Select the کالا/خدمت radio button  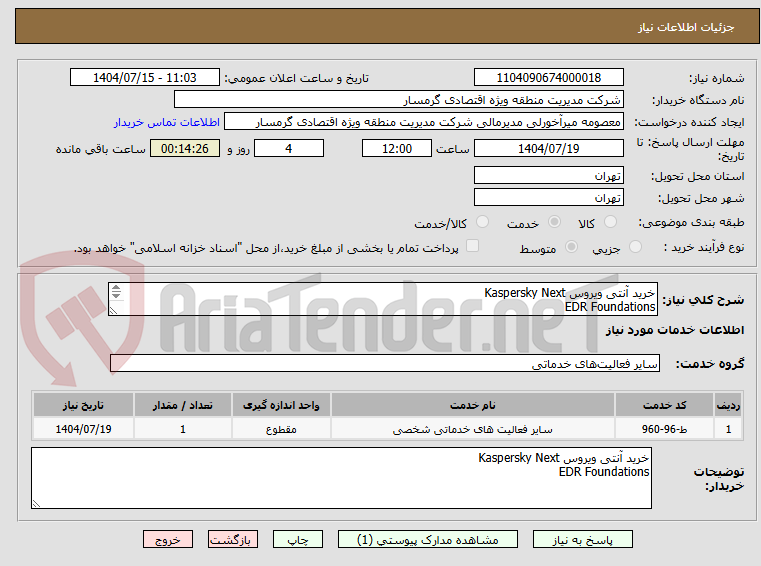(x=482, y=222)
